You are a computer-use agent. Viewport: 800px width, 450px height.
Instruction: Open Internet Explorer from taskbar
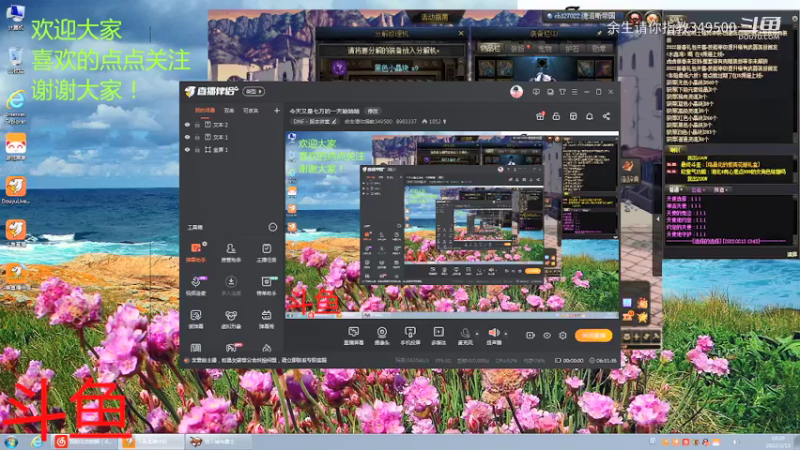(x=36, y=441)
